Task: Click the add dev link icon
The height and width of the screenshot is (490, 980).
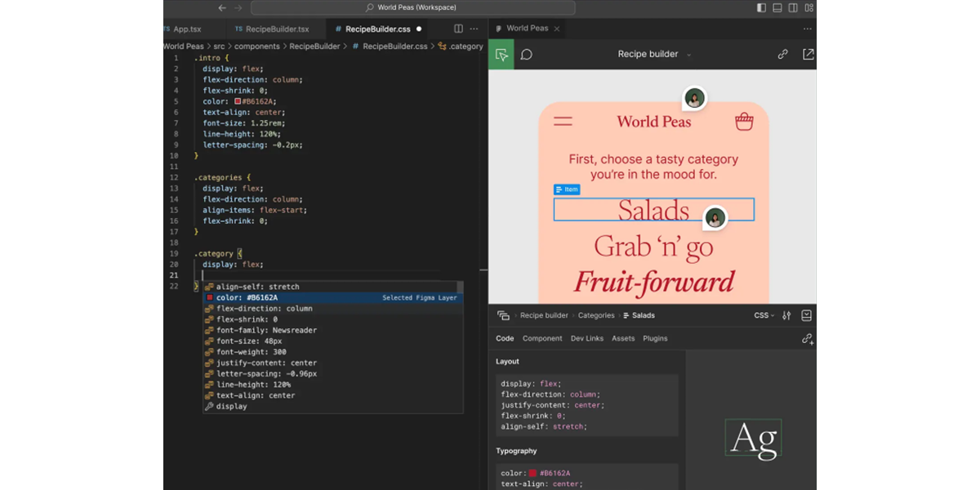Action: coord(807,339)
